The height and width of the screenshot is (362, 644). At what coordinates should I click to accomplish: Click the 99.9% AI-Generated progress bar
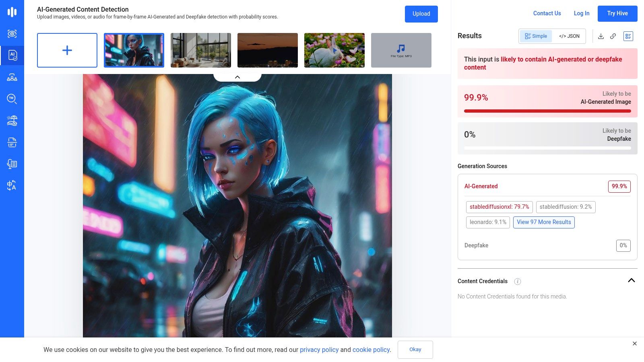point(547,111)
